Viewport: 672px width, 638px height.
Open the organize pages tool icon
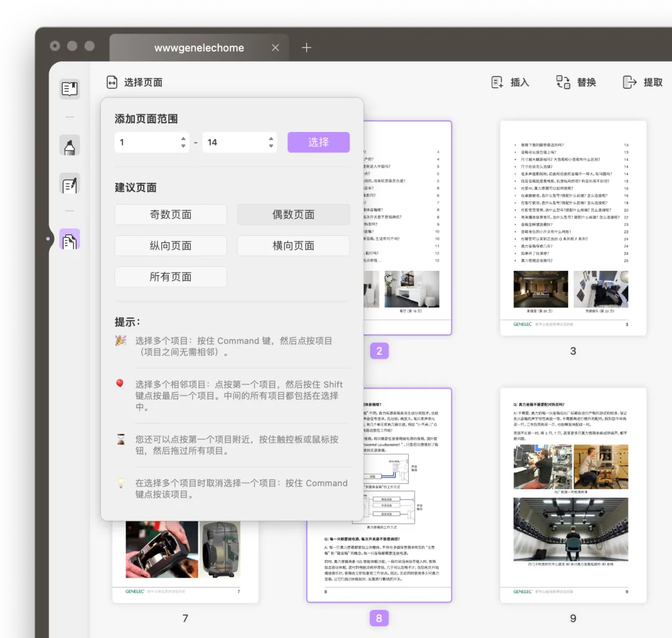[x=70, y=239]
